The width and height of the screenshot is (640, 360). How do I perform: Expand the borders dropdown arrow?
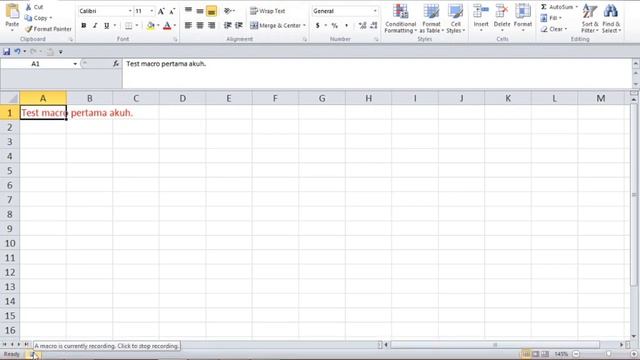coord(137,26)
